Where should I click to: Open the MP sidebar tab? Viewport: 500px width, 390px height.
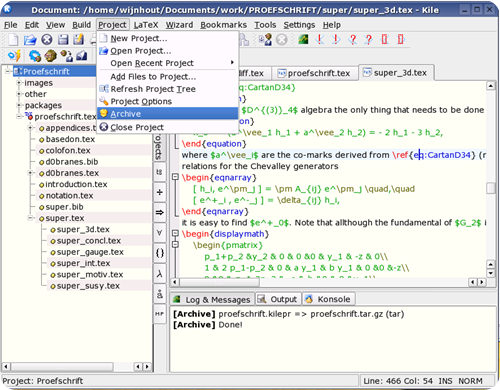(x=160, y=314)
